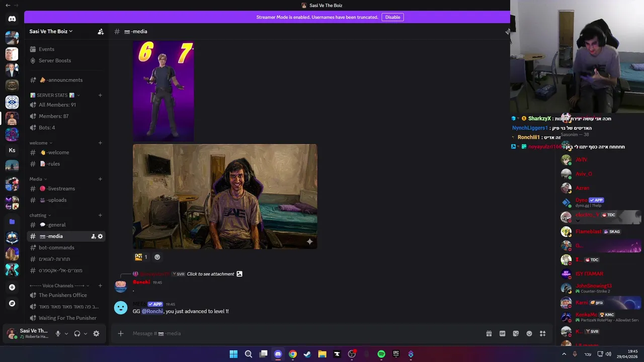Open attachment upload plus in message bar

120,333
